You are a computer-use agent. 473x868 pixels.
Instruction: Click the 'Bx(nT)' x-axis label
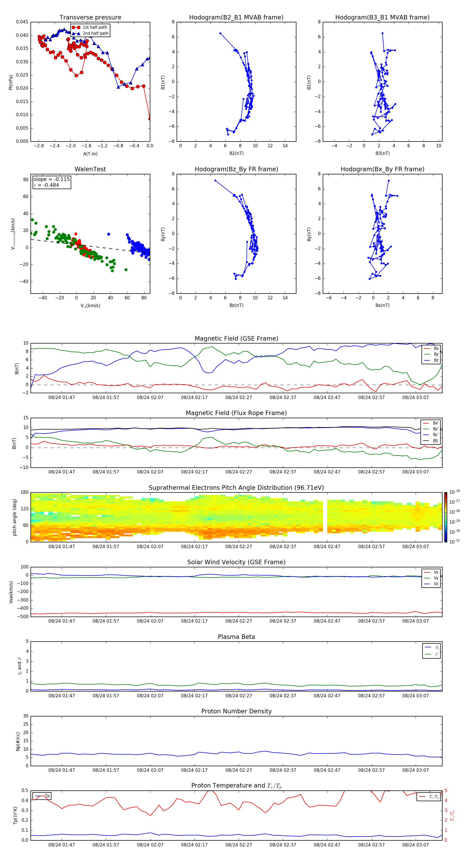coord(382,305)
